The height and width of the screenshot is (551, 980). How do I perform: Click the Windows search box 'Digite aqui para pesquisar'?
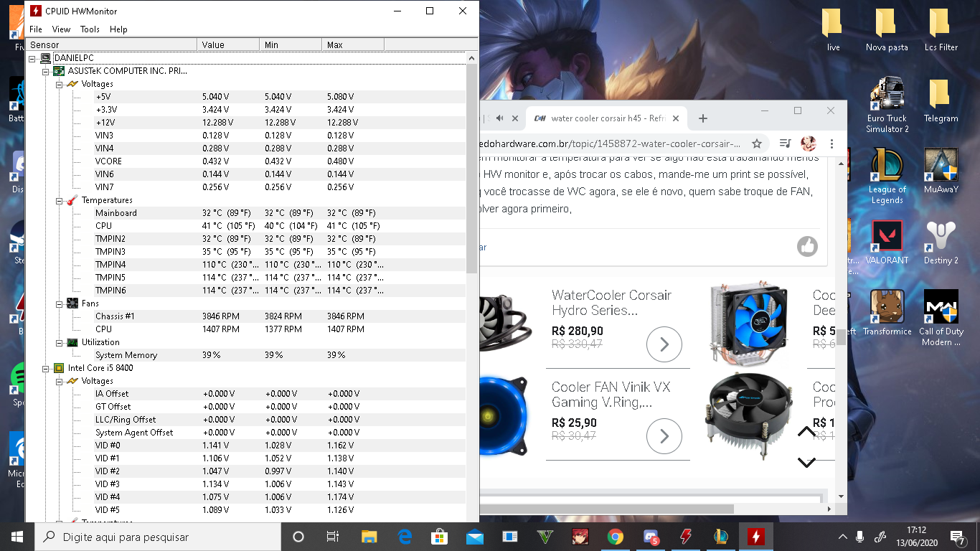[157, 537]
